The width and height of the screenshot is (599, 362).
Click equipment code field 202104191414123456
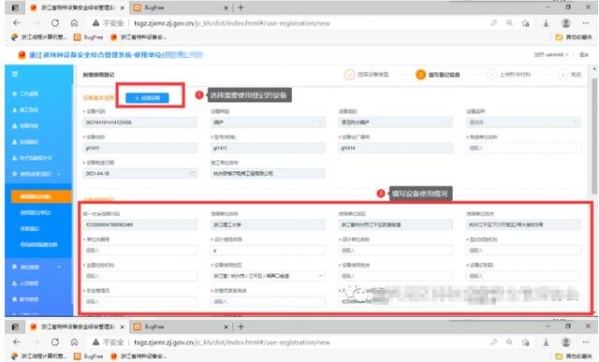click(140, 122)
